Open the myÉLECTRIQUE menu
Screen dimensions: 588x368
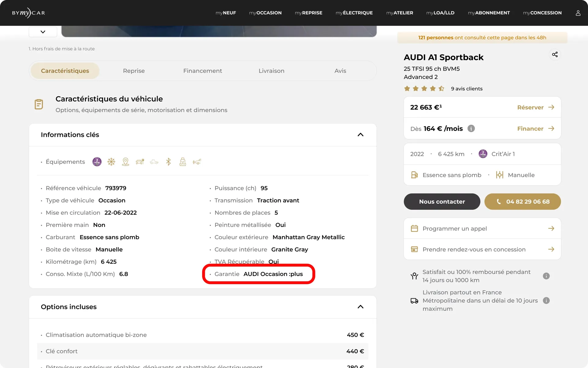354,13
